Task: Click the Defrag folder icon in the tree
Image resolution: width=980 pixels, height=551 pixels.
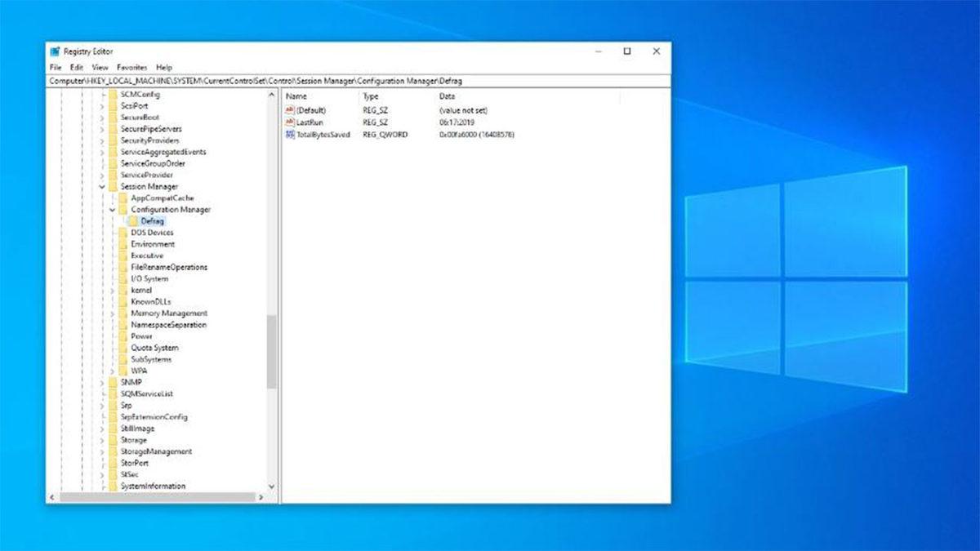Action: [x=134, y=220]
